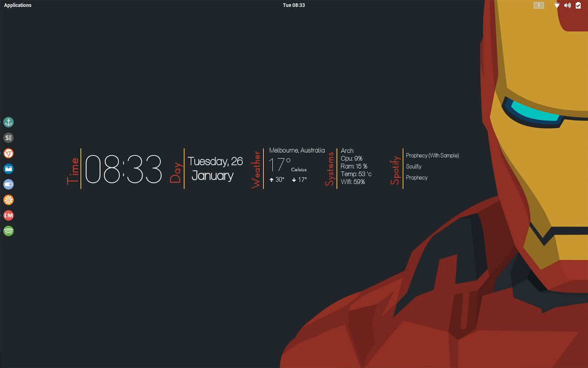Click the low temperature with down arrow
The height and width of the screenshot is (368, 588).
299,180
